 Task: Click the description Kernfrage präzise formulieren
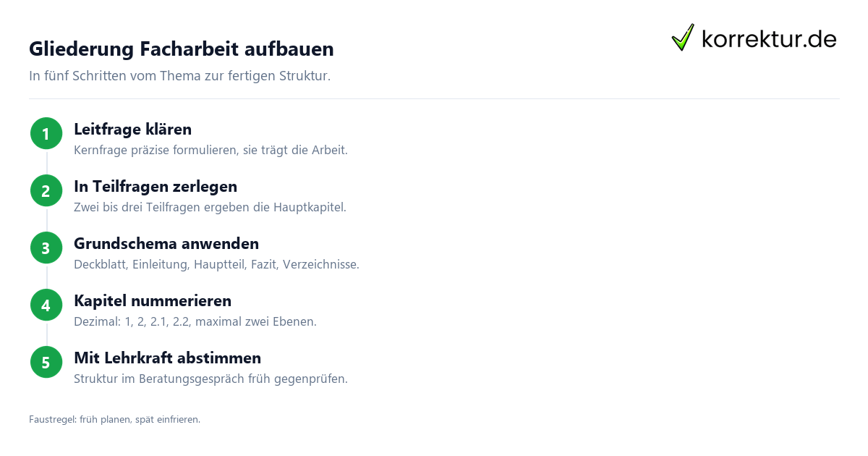click(210, 151)
